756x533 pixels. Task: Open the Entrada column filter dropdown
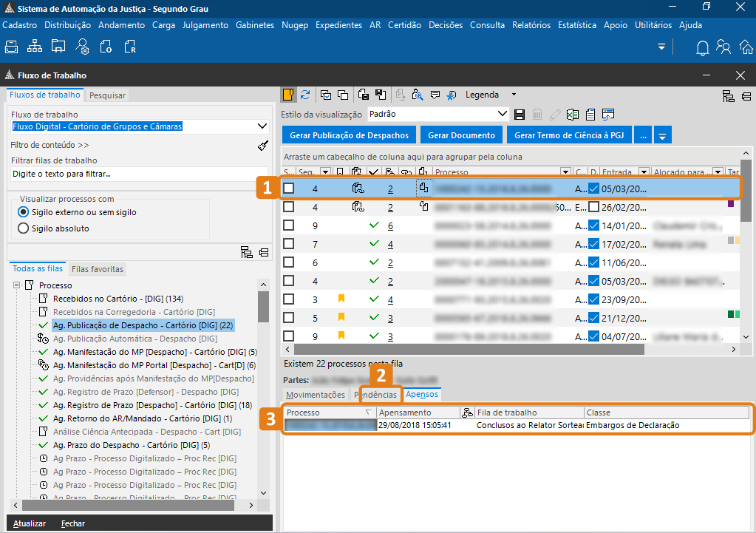644,172
